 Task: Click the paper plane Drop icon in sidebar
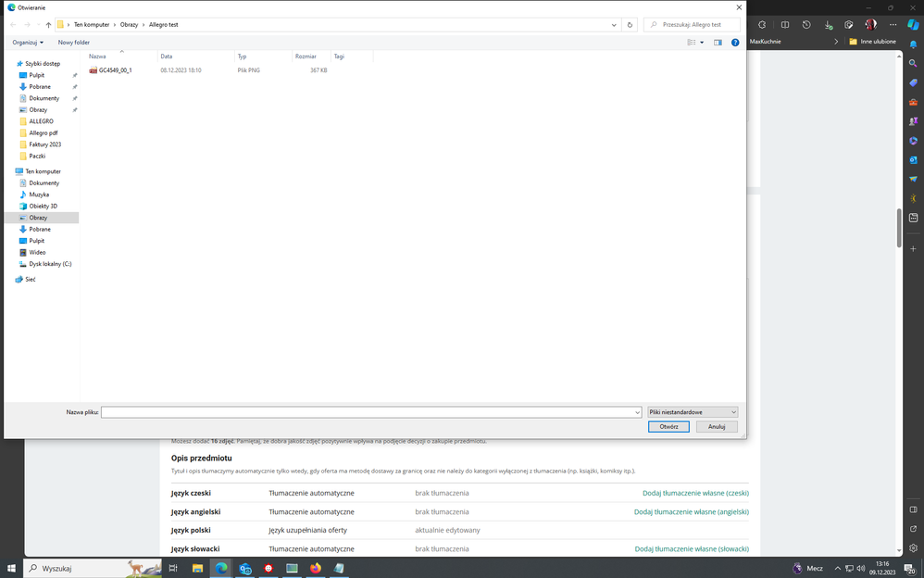(x=913, y=180)
